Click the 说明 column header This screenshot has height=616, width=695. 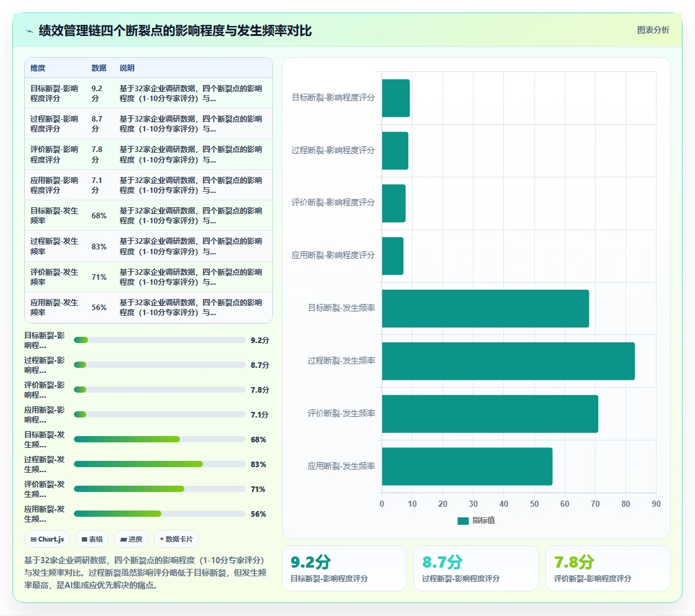pos(127,68)
